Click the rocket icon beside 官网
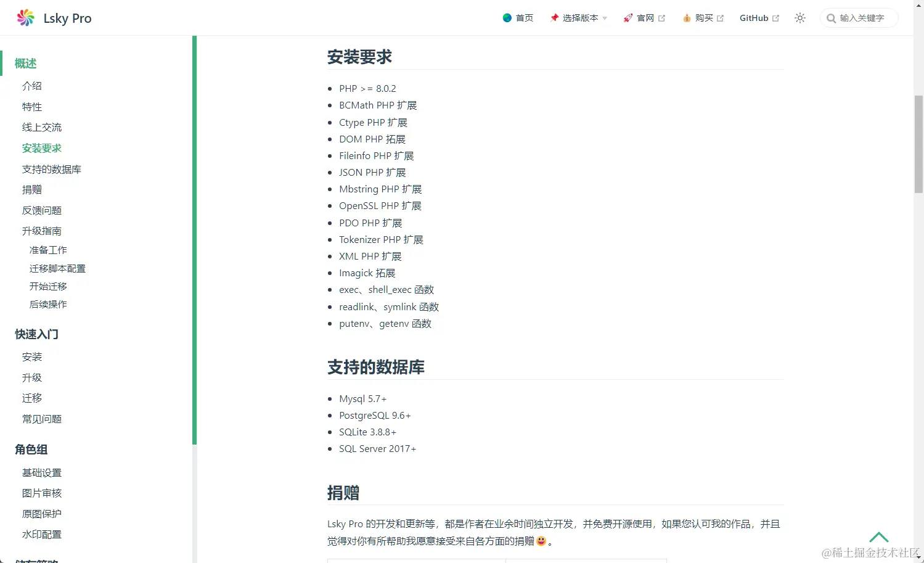Screen dimensions: 924x563 coord(628,18)
